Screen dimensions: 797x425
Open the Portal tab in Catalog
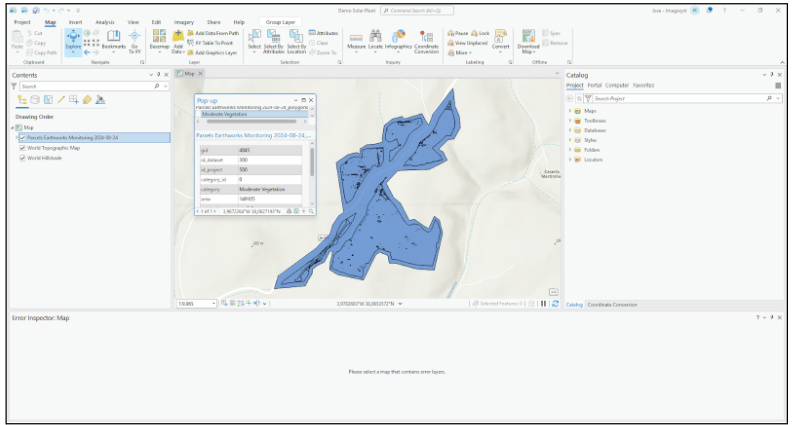[x=594, y=85]
